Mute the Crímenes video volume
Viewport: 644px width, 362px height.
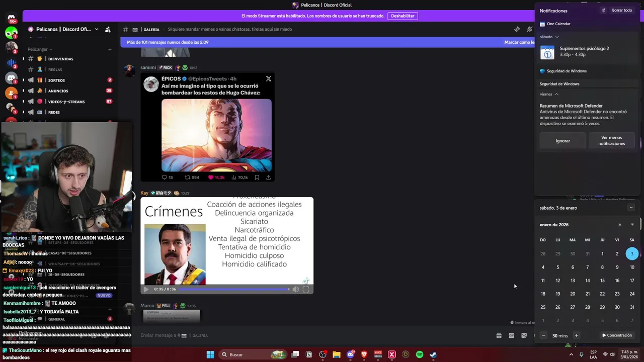pyautogui.click(x=295, y=289)
